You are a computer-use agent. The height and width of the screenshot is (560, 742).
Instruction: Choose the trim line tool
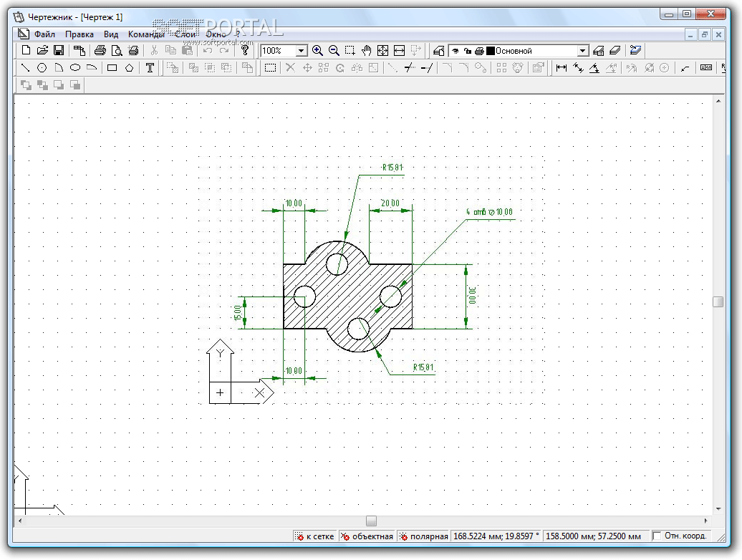pos(410,67)
